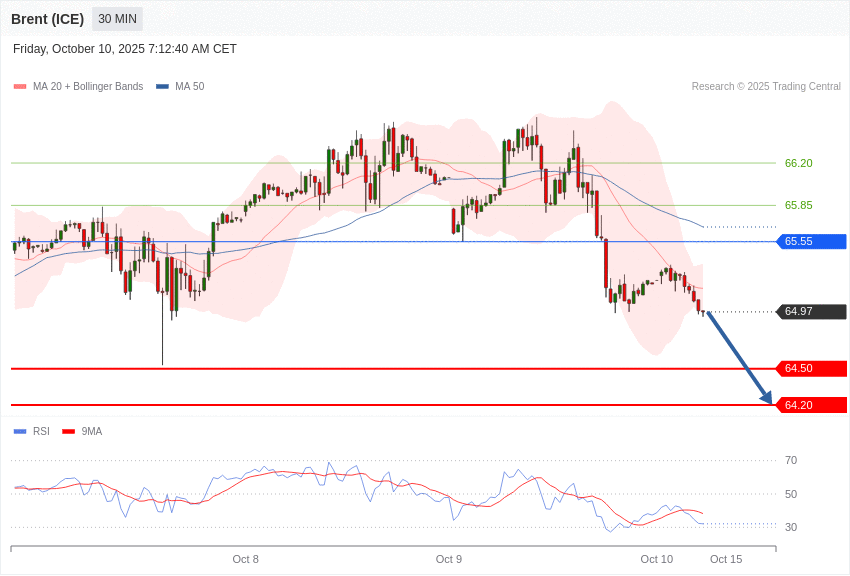
Task: Toggle the MA 20 + Bollinger Bands label
Action: [x=88, y=87]
